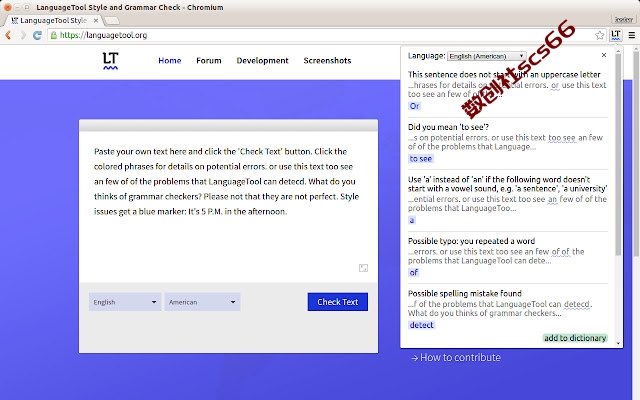
Task: Expand the American variant dropdown
Action: click(202, 302)
